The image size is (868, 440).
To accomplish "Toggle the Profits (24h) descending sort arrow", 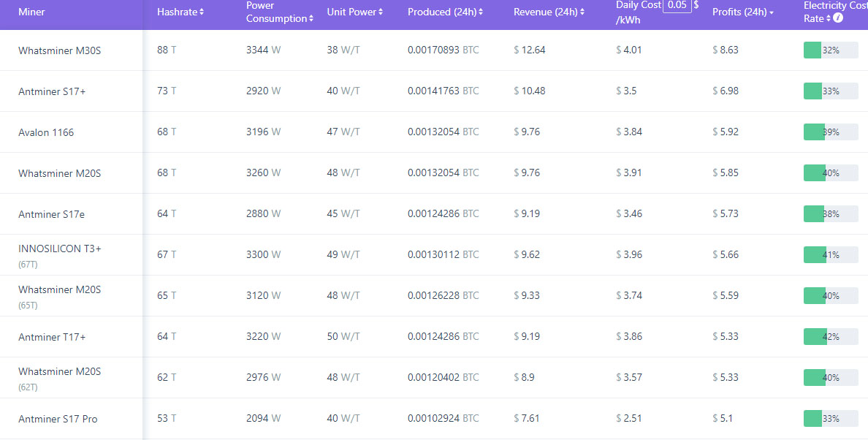I will coord(772,13).
